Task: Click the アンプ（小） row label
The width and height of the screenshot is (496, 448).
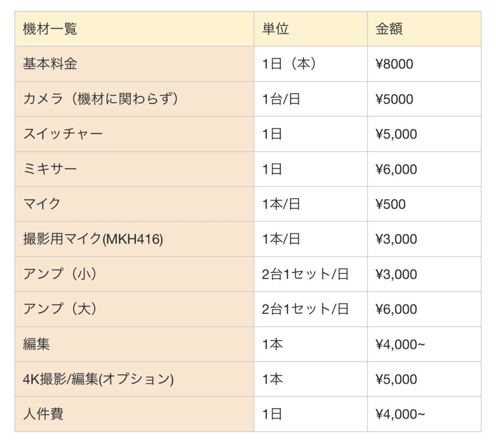Action: tap(60, 274)
